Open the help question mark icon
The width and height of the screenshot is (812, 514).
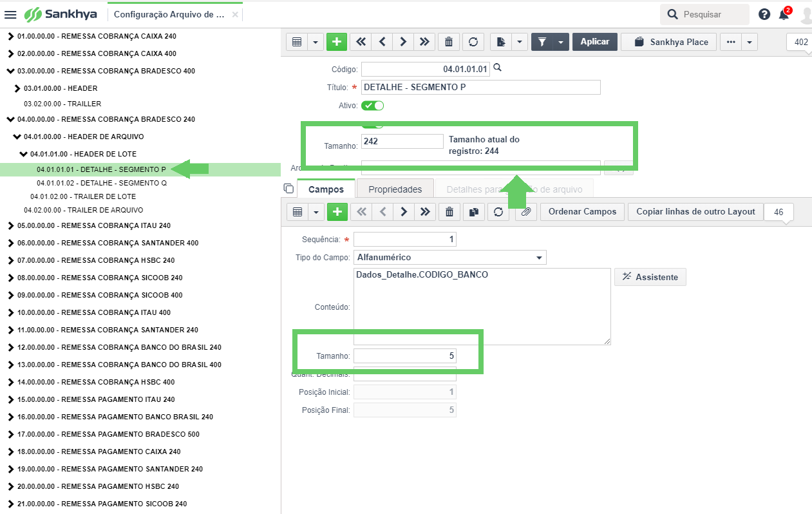pyautogui.click(x=764, y=14)
